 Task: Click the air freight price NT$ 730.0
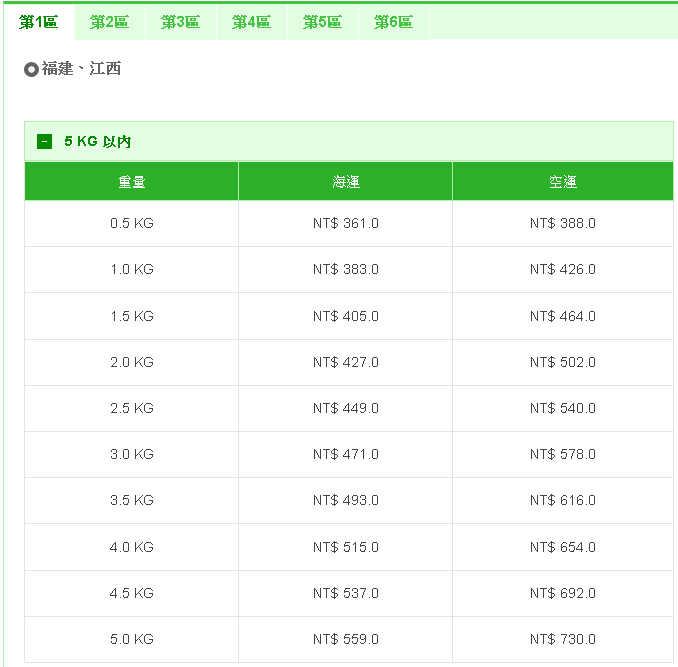[563, 639]
